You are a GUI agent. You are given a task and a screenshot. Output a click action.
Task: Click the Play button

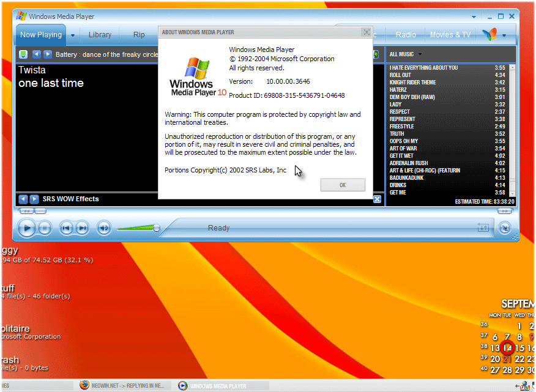[27, 228]
